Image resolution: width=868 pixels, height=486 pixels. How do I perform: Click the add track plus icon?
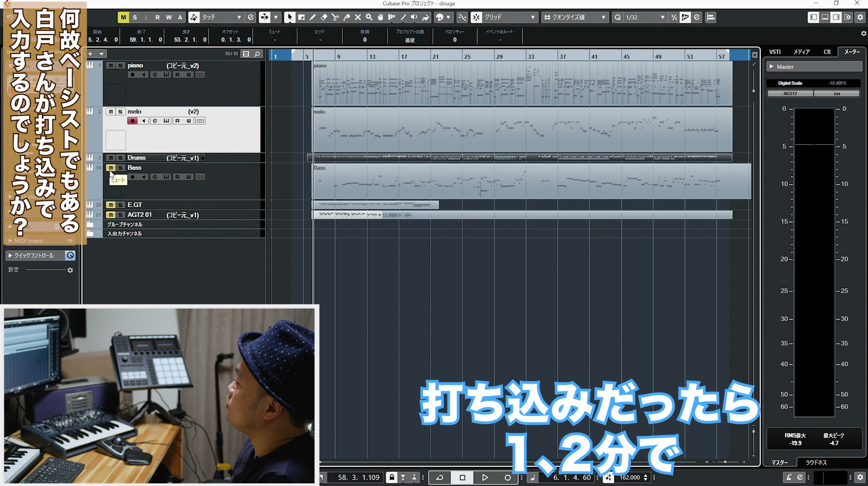pyautogui.click(x=90, y=54)
